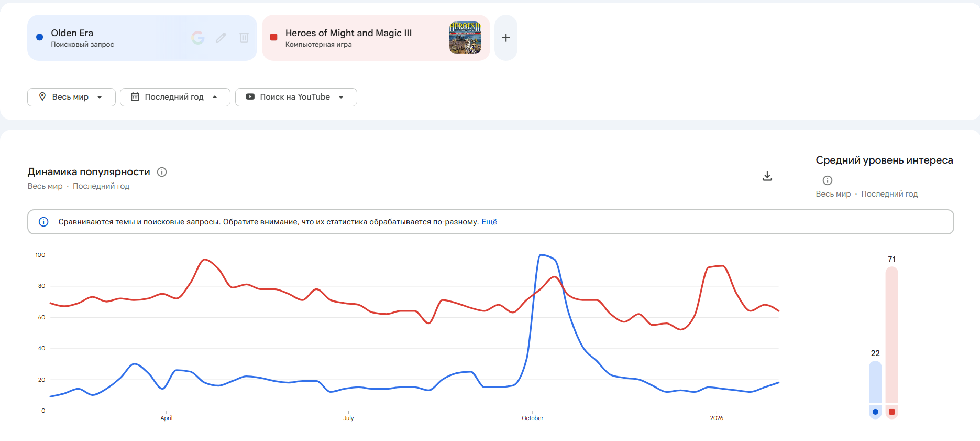This screenshot has height=441, width=980.
Task: Click the Ещё link in the notice
Action: [489, 222]
